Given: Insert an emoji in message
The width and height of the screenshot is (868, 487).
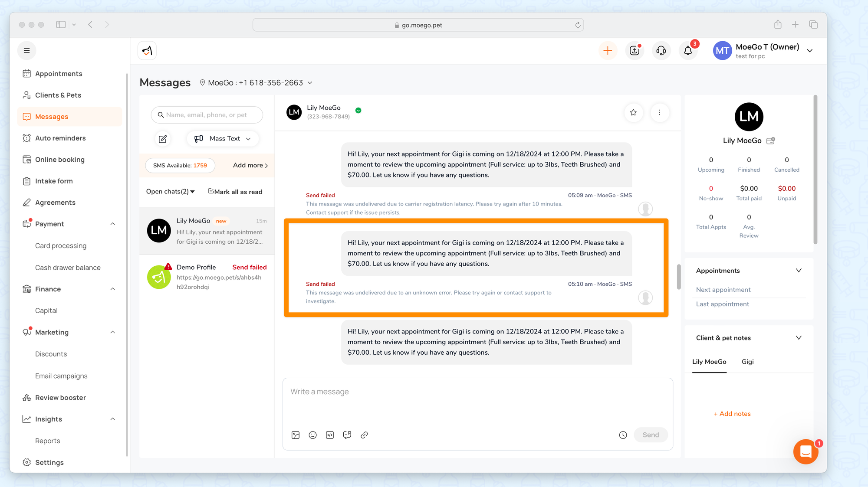Looking at the screenshot, I should (312, 435).
